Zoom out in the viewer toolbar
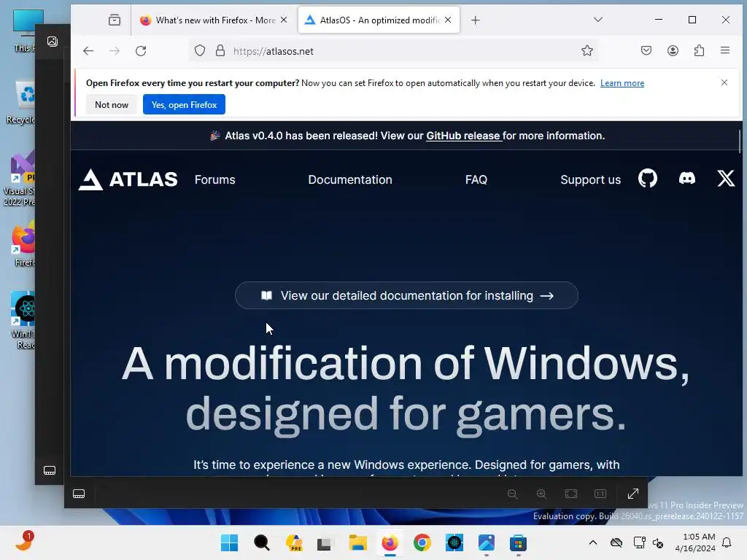The image size is (747, 560). click(513, 494)
